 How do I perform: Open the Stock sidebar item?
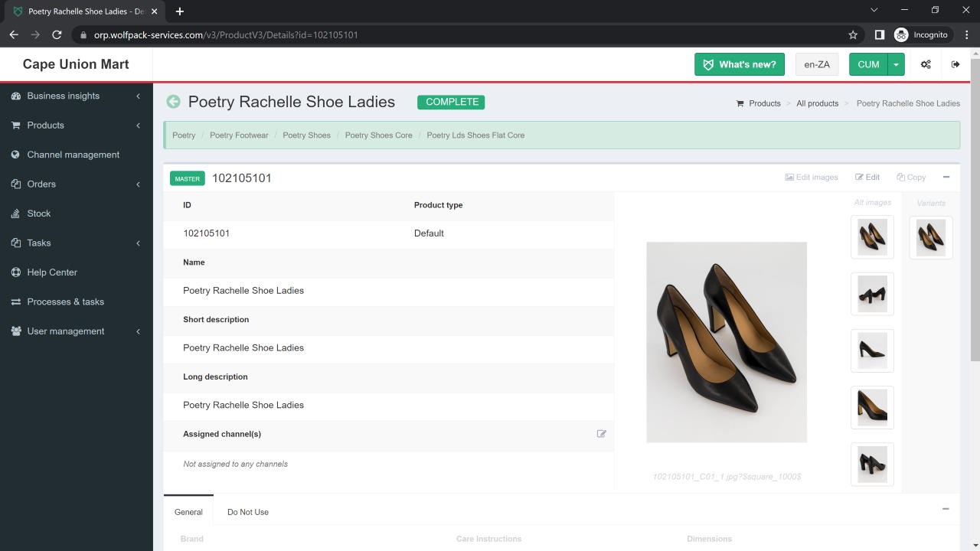point(39,214)
